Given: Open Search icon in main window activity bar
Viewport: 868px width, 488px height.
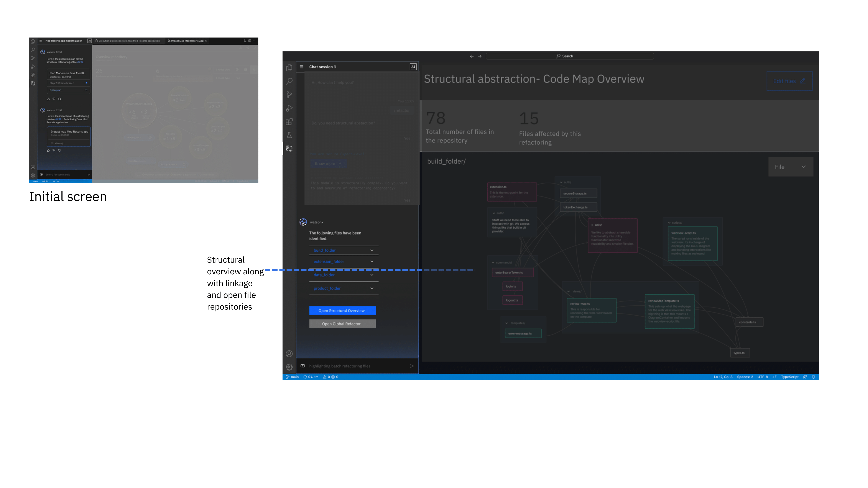Looking at the screenshot, I should click(x=289, y=82).
